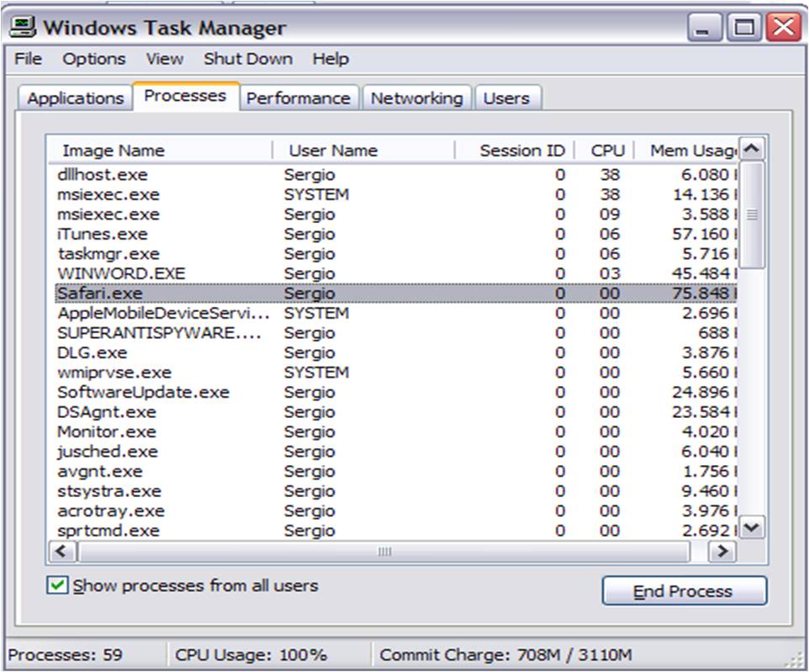
Task: Click the horizontal scrollbar right arrow
Action: point(722,551)
